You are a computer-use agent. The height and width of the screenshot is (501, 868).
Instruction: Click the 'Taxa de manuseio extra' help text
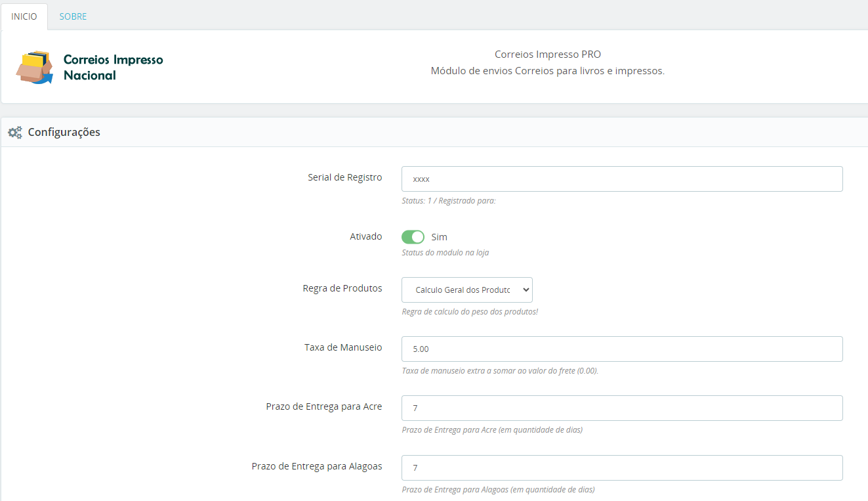click(x=500, y=370)
